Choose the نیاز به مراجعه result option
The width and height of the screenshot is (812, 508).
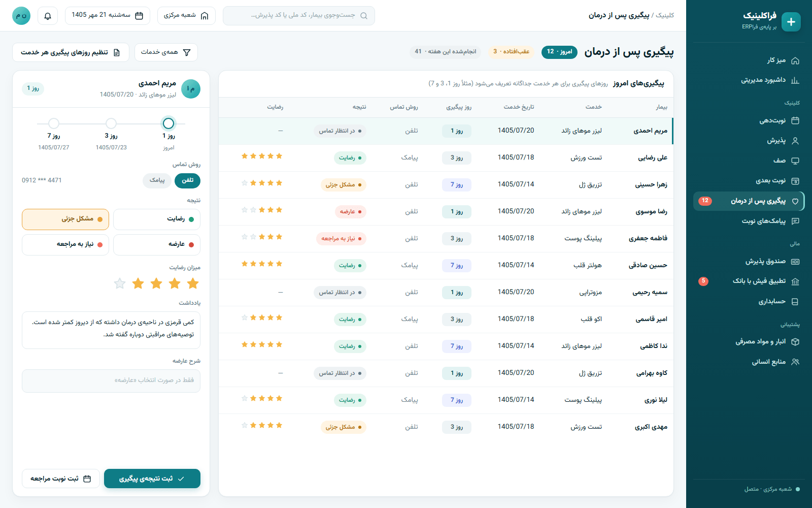click(x=65, y=245)
